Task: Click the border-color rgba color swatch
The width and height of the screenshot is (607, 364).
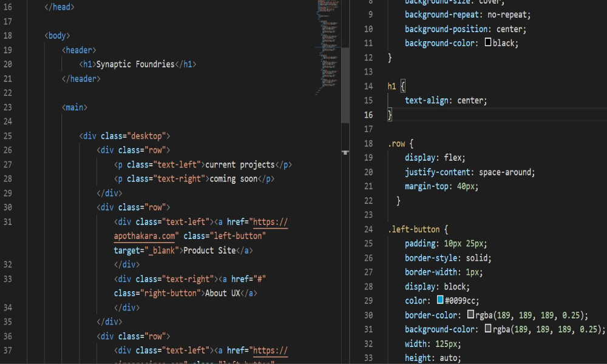Action: (x=470, y=315)
